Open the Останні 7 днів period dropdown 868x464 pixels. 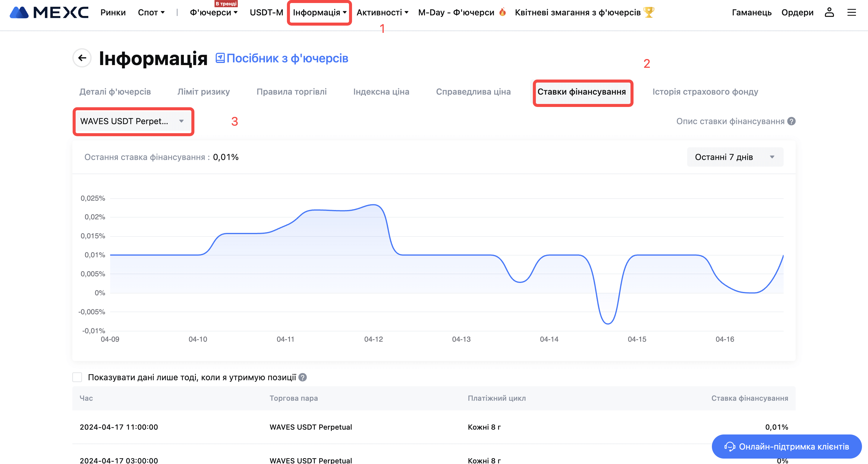pyautogui.click(x=735, y=157)
